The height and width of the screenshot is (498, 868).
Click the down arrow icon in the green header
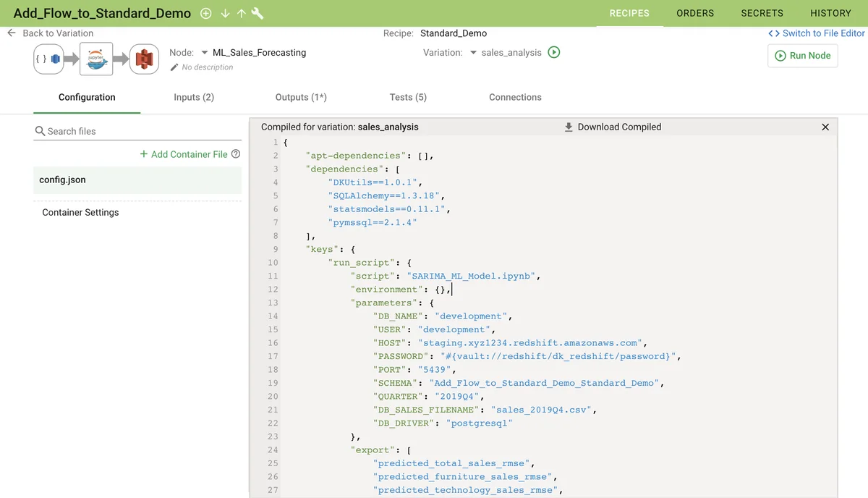224,12
